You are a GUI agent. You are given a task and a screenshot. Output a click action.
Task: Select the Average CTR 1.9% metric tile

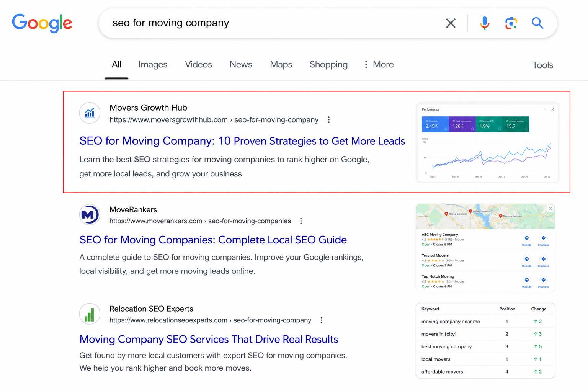pos(489,124)
